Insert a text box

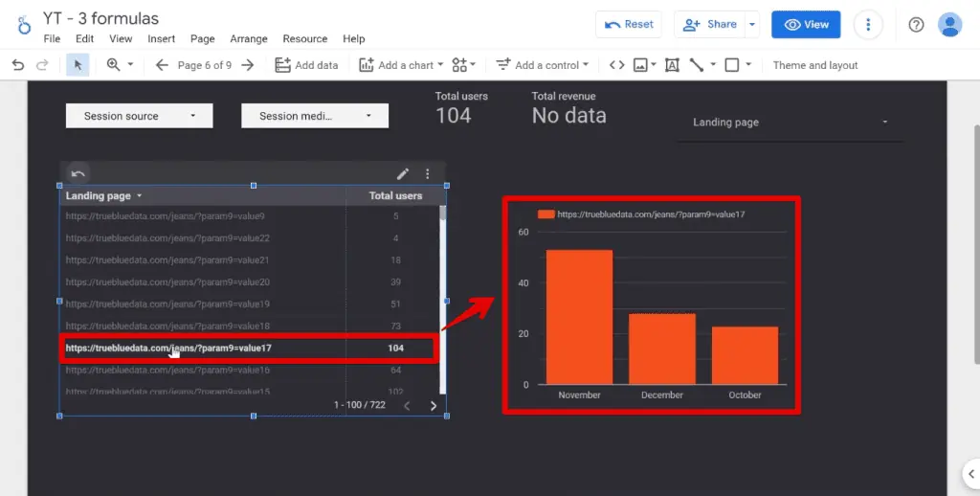672,65
